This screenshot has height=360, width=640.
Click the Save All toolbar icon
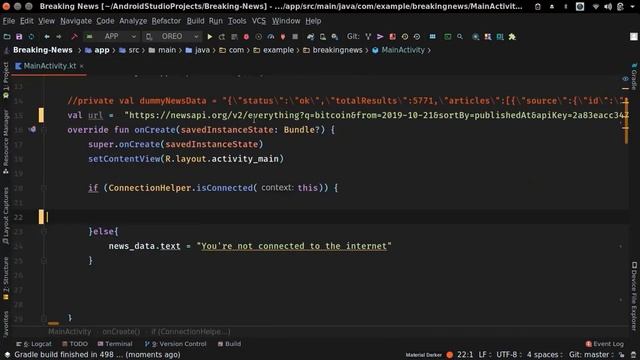(19, 37)
